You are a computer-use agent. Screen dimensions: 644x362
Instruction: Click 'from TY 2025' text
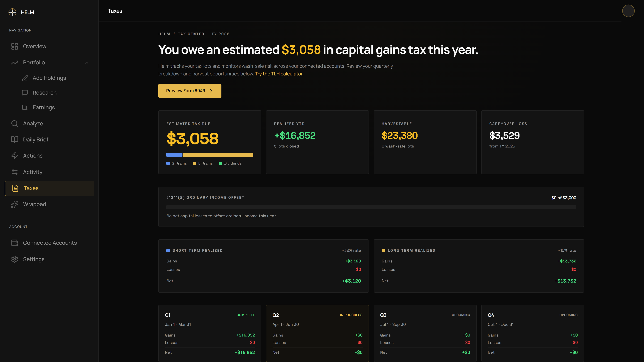(502, 146)
